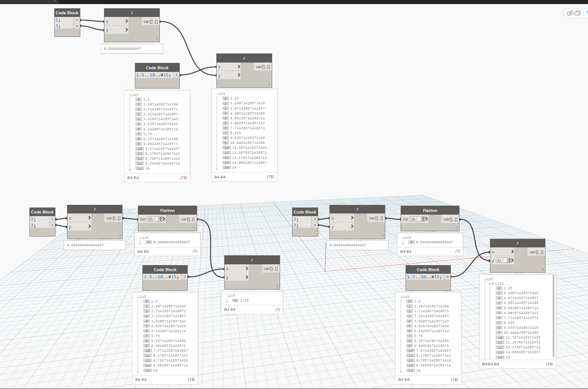This screenshot has width=588, height=389.
Task: Click var[]..[] output on top graph's second / node
Action: pyautogui.click(x=263, y=67)
